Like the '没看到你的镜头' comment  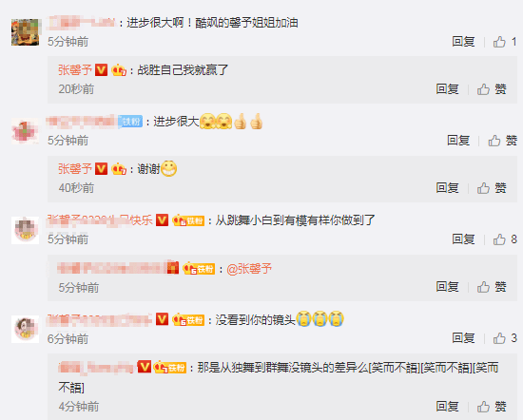coord(505,338)
